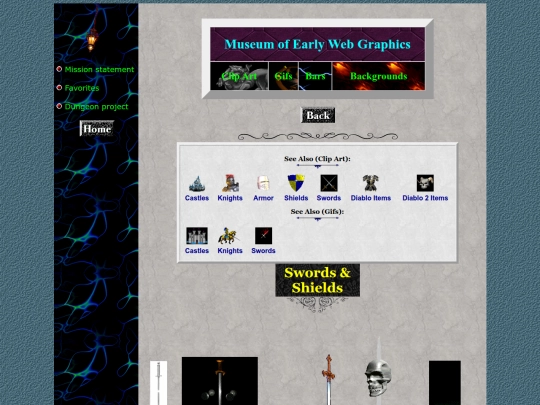Click the Gifs red sword icon
Image resolution: width=540 pixels, height=405 pixels.
pos(263,236)
